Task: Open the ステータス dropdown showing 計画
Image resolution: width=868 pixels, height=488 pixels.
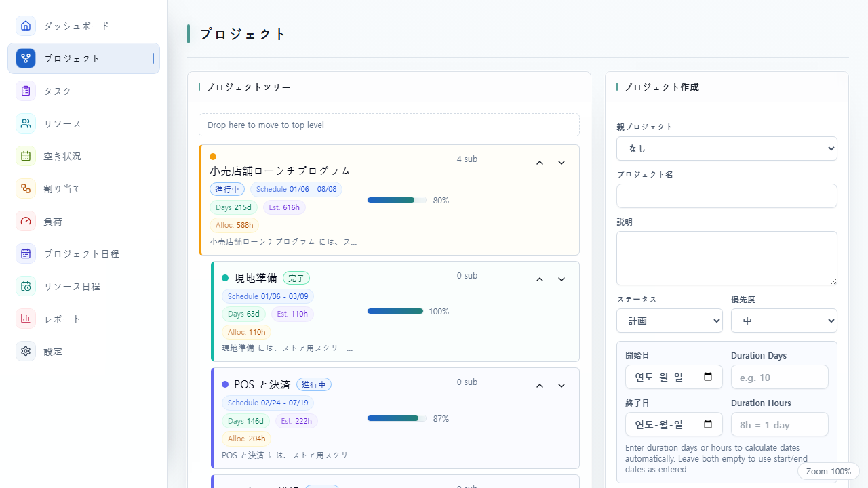Action: point(669,321)
